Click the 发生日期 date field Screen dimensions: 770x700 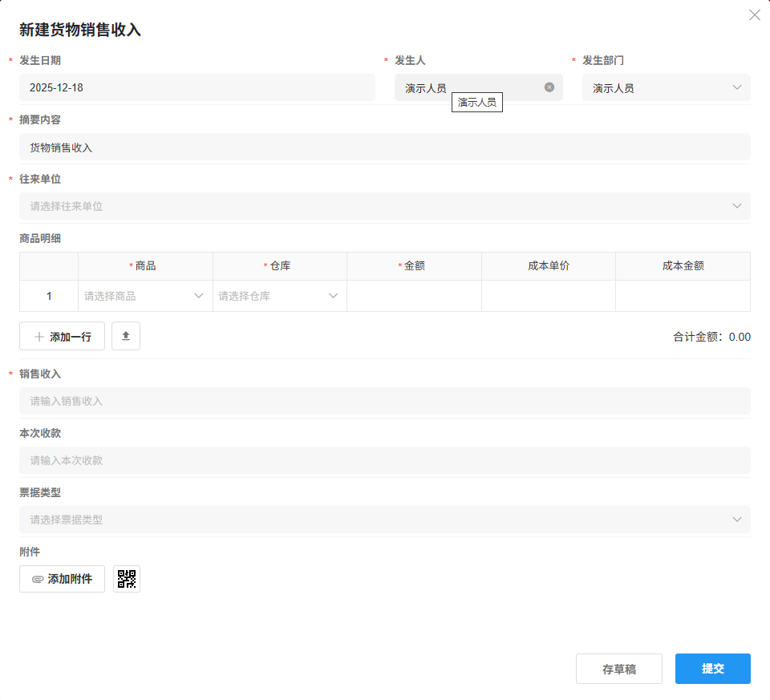(x=197, y=87)
